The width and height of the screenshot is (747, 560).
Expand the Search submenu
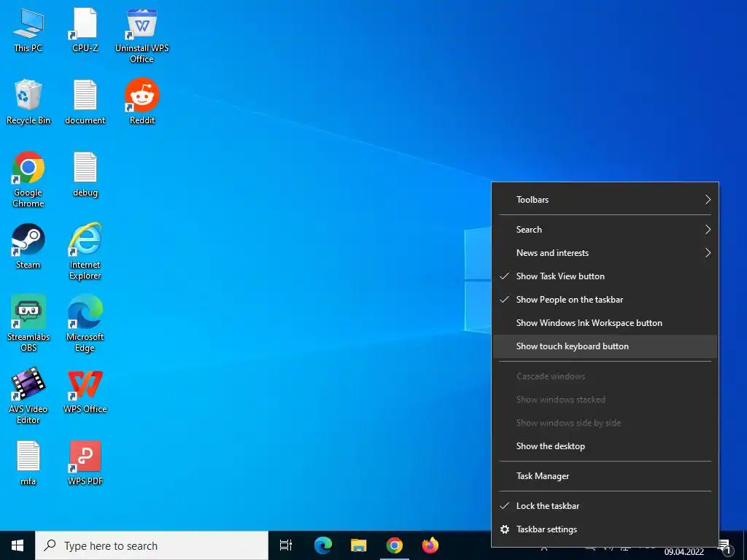click(605, 230)
